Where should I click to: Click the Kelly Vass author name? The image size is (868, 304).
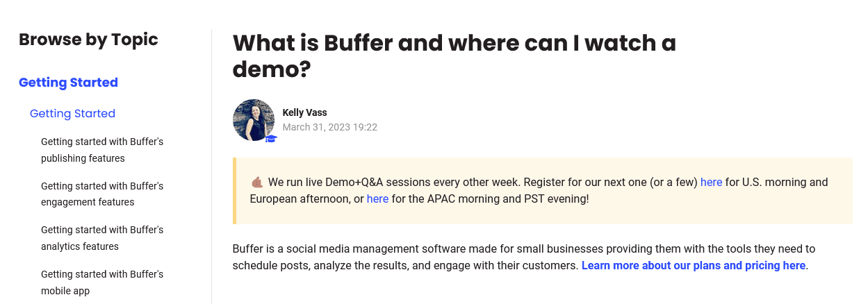[x=304, y=112]
